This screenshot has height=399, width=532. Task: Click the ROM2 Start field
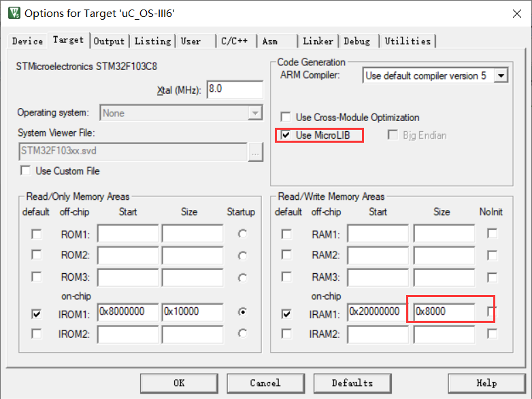(x=128, y=256)
